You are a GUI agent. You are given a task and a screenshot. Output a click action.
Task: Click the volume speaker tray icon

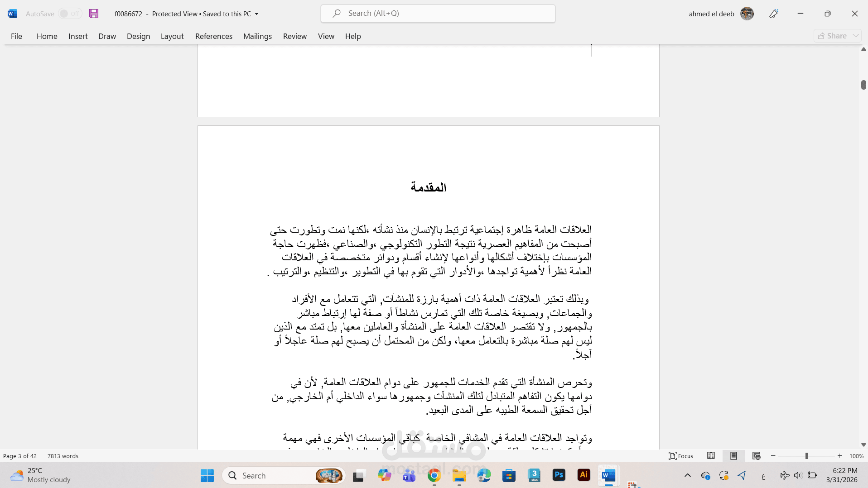pos(798,475)
